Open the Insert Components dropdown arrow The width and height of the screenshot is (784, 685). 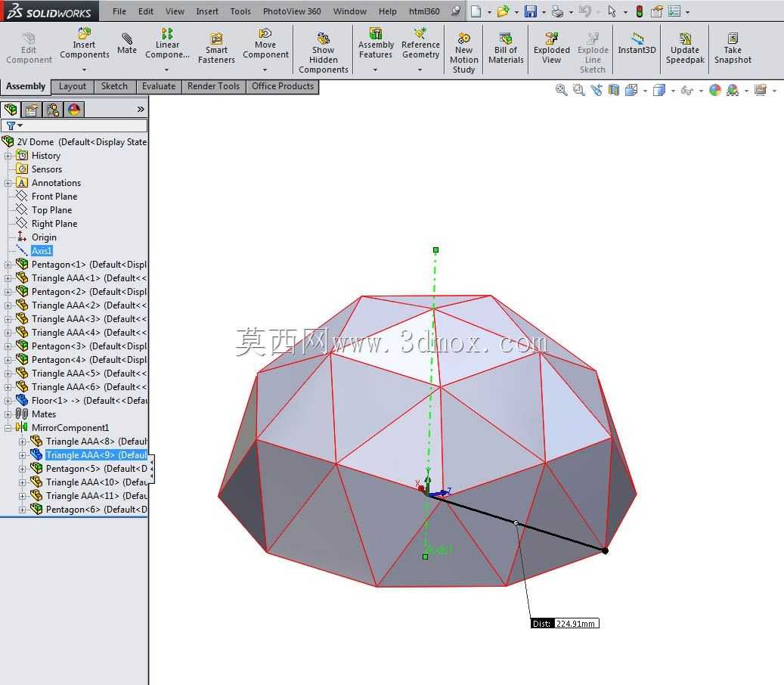pyautogui.click(x=84, y=70)
